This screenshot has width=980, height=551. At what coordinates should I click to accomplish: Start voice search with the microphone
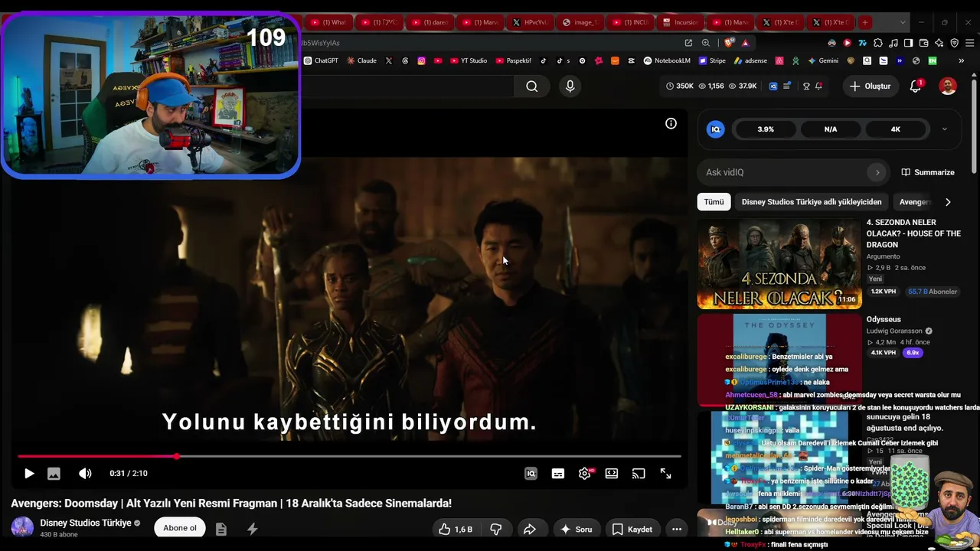pyautogui.click(x=570, y=86)
